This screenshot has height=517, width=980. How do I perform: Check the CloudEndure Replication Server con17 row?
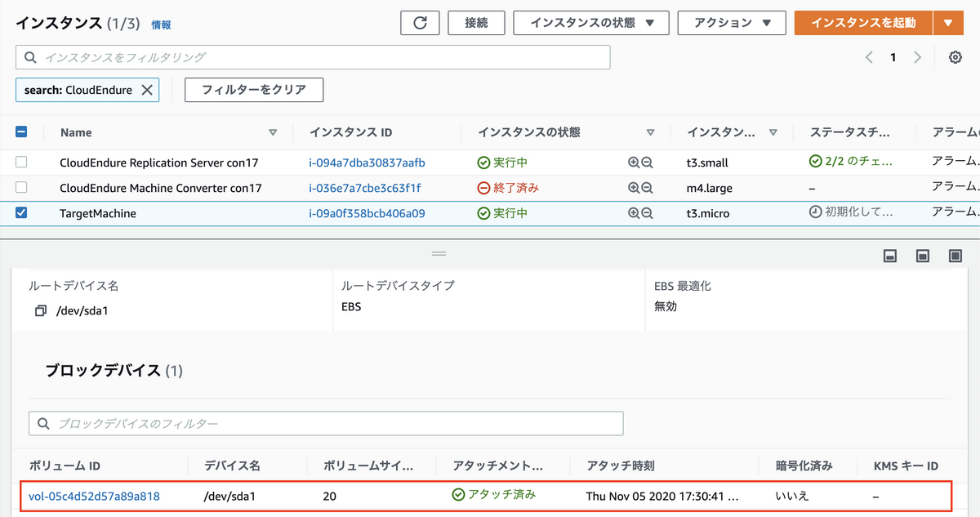click(22, 163)
